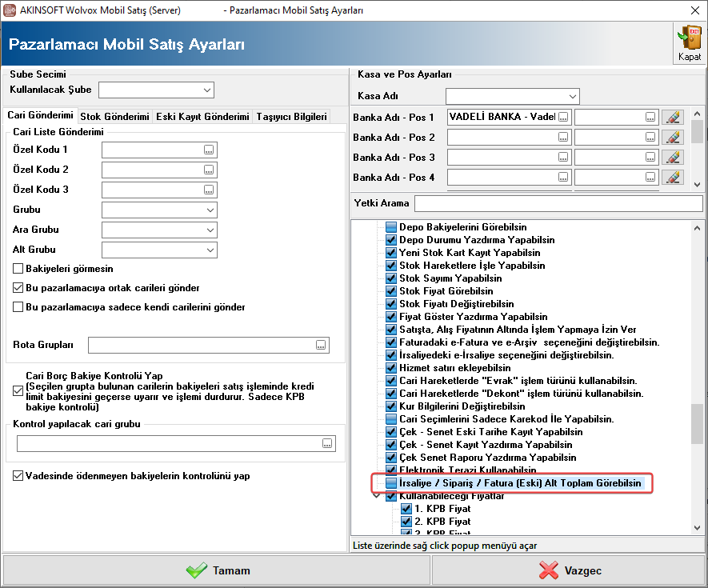708x588 pixels.
Task: Switch to Stok Gönderimi tab
Action: (x=114, y=117)
